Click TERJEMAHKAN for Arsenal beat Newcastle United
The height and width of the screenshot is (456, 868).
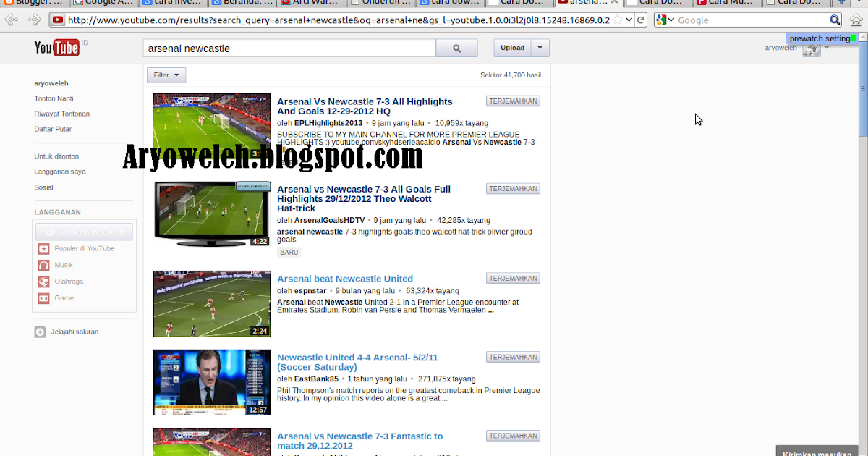[x=513, y=278]
